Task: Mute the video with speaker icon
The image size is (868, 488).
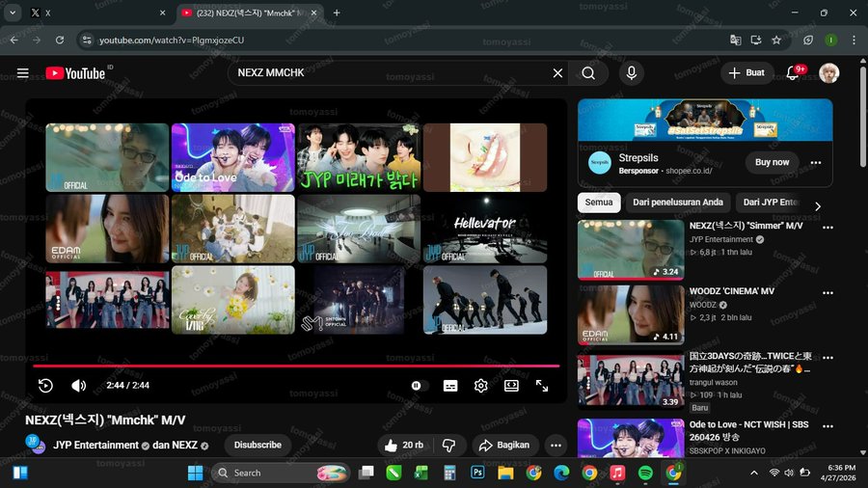Action: tap(79, 385)
